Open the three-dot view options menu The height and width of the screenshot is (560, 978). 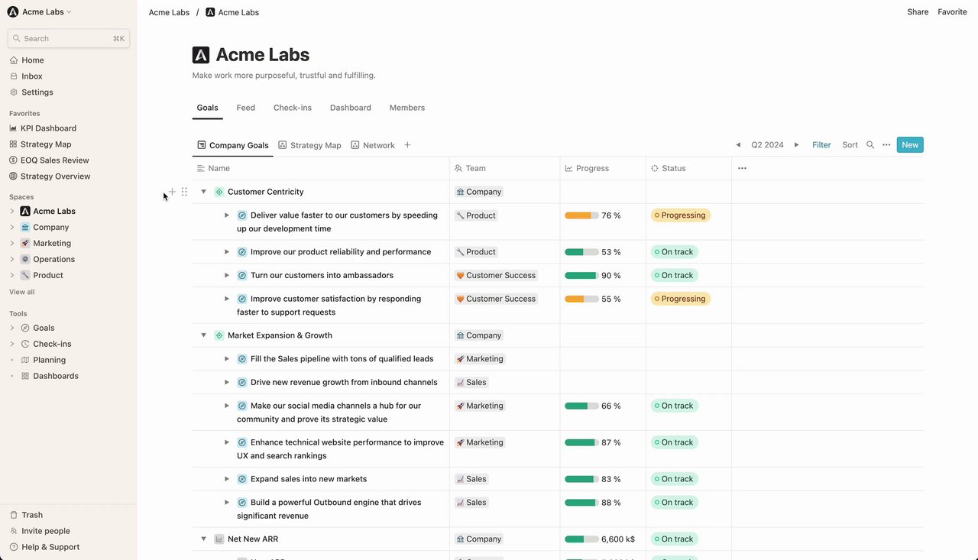(x=886, y=145)
